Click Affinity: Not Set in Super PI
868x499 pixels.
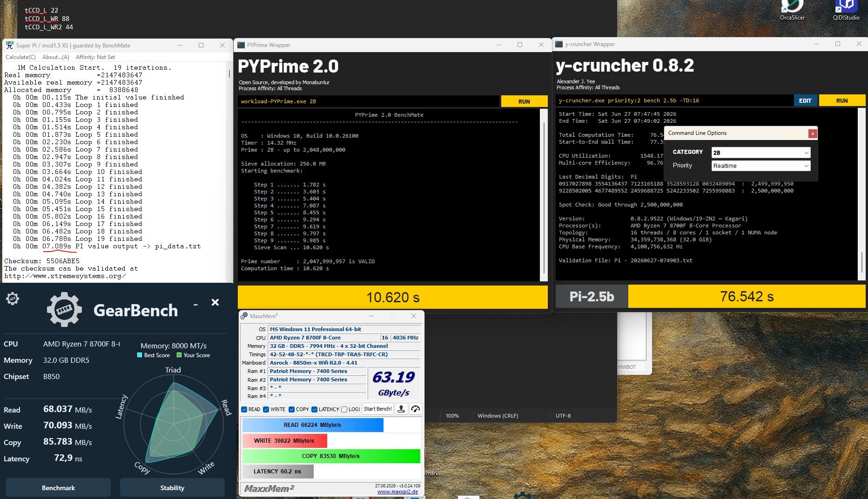95,57
